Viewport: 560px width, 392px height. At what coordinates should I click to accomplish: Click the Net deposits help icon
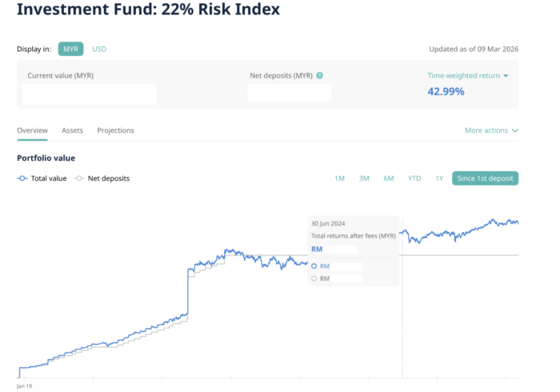(x=320, y=76)
